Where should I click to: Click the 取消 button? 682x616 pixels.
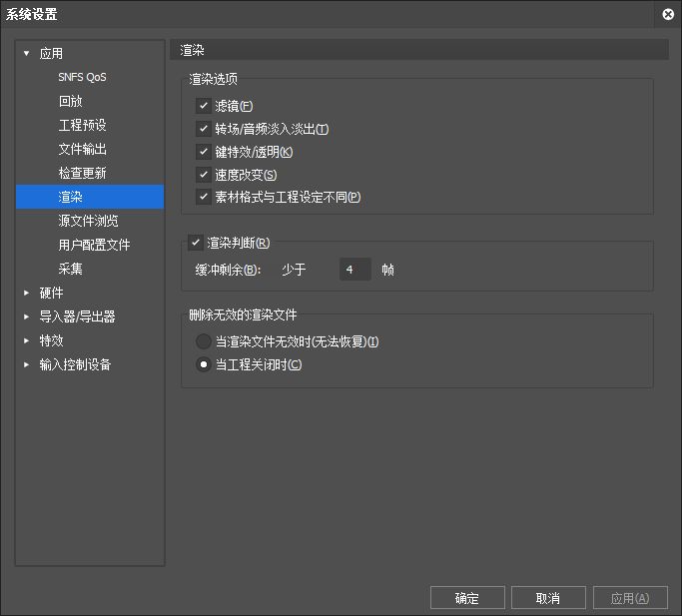(x=548, y=598)
